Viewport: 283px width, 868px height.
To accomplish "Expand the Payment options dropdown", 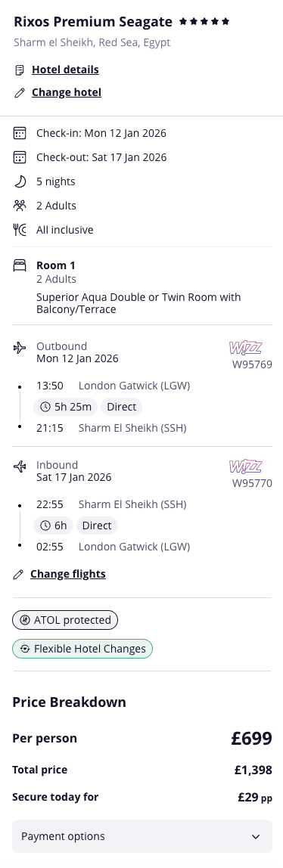I will [142, 836].
